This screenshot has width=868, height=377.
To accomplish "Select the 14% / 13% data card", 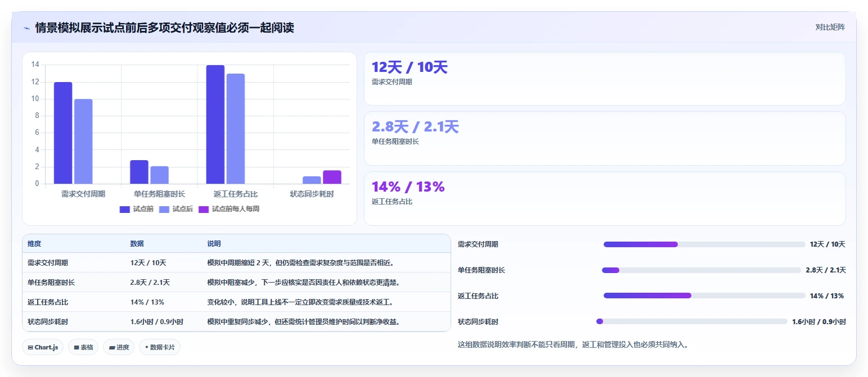I will [x=605, y=198].
